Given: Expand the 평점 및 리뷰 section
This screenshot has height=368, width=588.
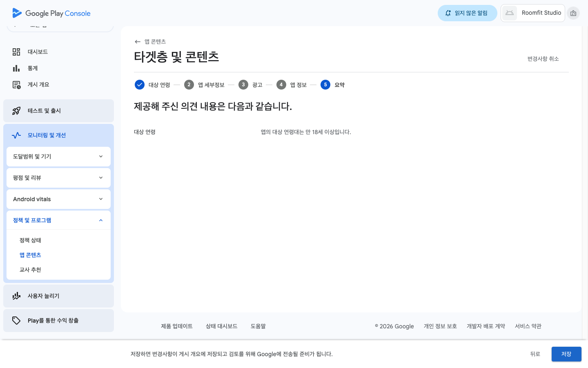Looking at the screenshot, I should tap(58, 178).
